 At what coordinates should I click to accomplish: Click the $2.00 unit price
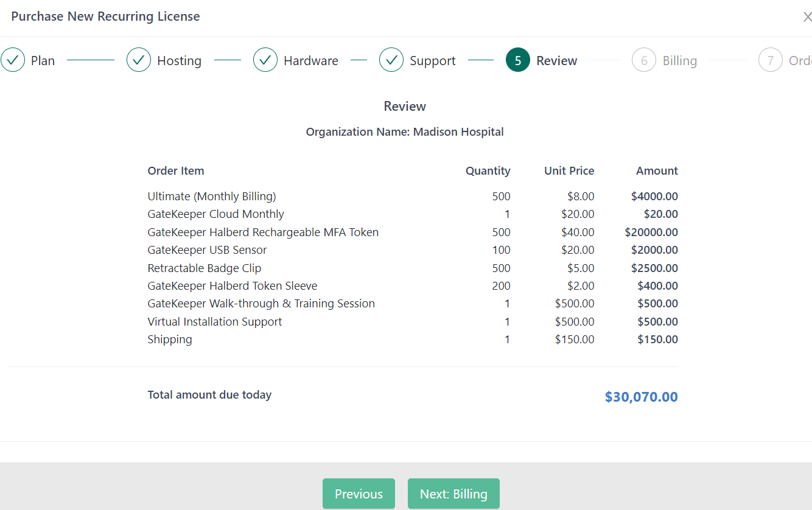pos(581,286)
